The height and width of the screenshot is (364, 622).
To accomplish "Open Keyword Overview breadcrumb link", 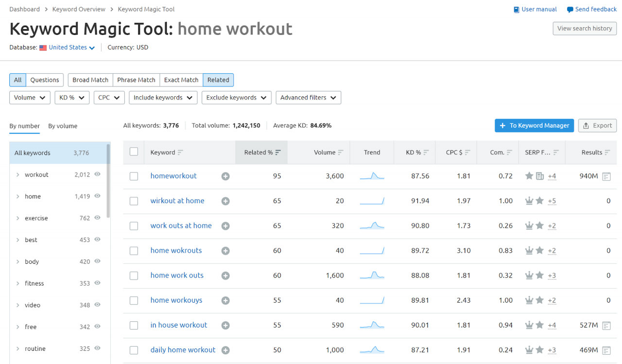I will 79,9.
